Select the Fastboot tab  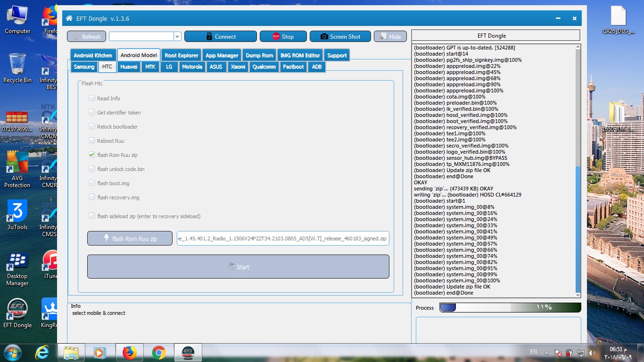click(x=293, y=67)
